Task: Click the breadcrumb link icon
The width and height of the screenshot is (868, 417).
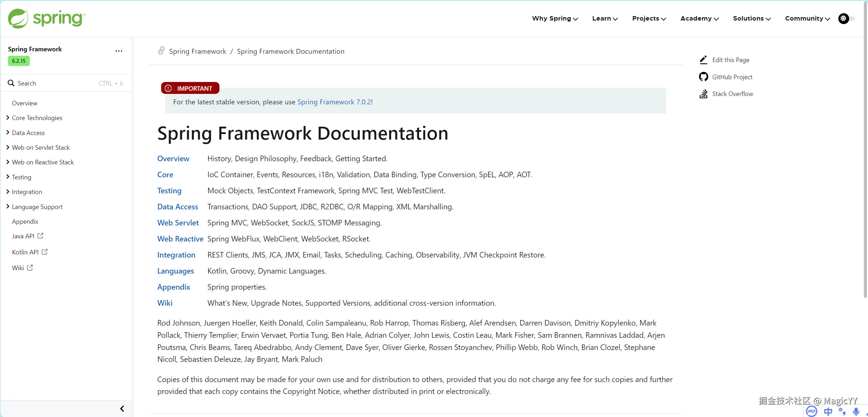Action: click(161, 51)
